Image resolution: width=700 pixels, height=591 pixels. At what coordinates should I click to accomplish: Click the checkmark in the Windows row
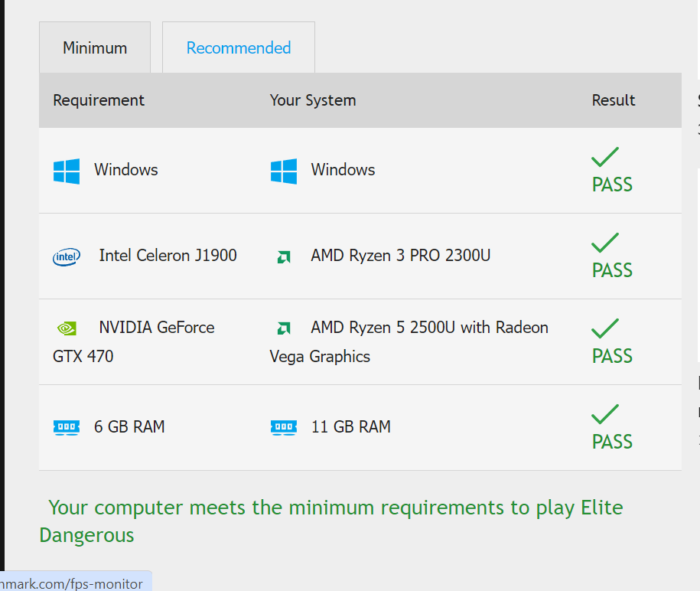coord(605,157)
